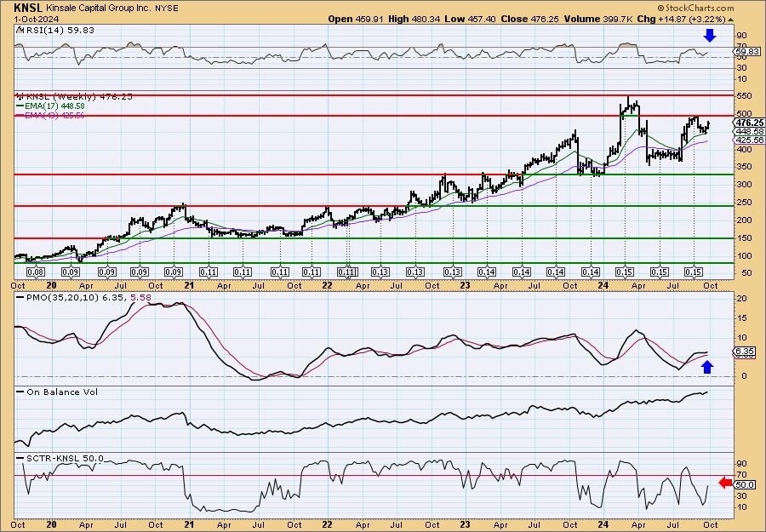The height and width of the screenshot is (532, 766).
Task: Click the 476.25 last price tag
Action: (751, 123)
